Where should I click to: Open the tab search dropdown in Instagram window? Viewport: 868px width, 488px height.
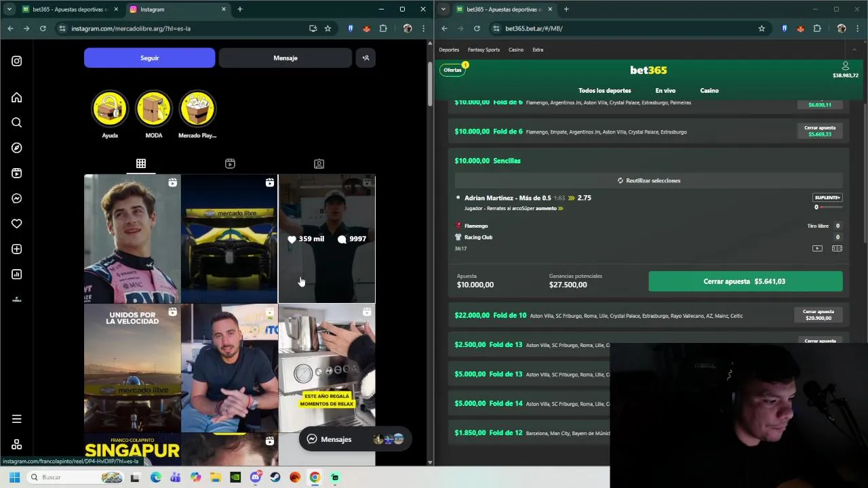[9, 9]
